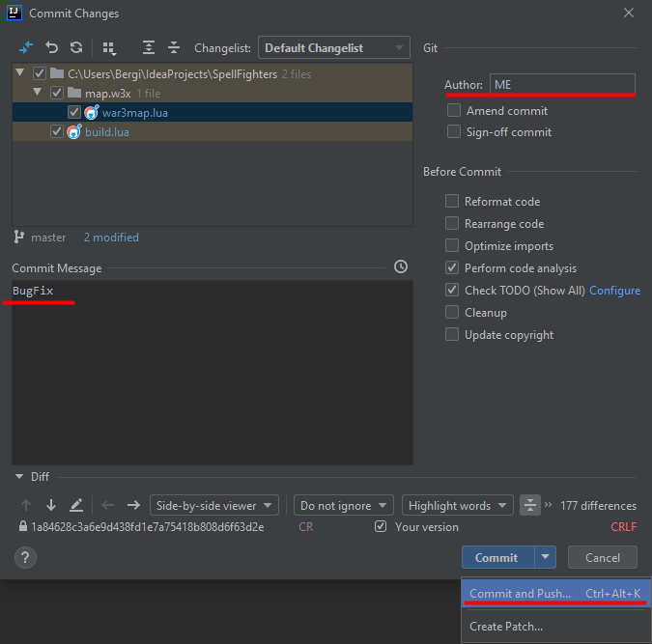Screen dimensions: 652x644
Task: Click the Rollback (undo arrow) icon
Action: click(x=51, y=48)
